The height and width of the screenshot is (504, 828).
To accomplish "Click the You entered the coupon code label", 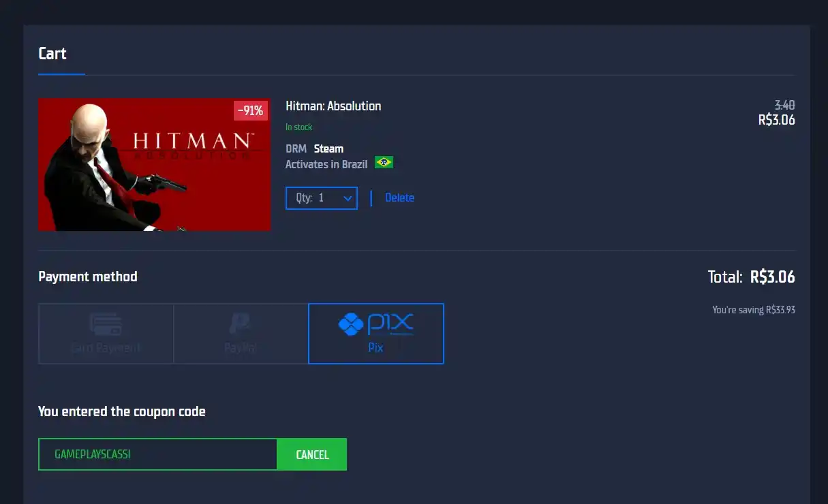I will [x=122, y=411].
